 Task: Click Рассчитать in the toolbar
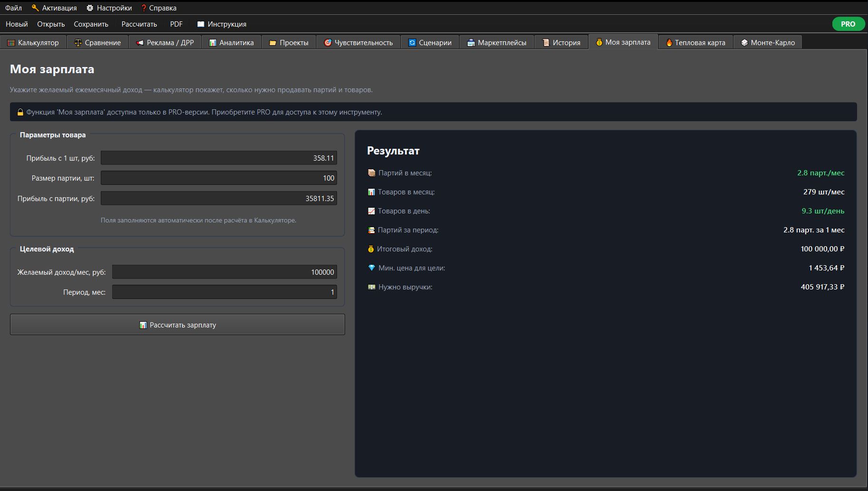point(139,24)
